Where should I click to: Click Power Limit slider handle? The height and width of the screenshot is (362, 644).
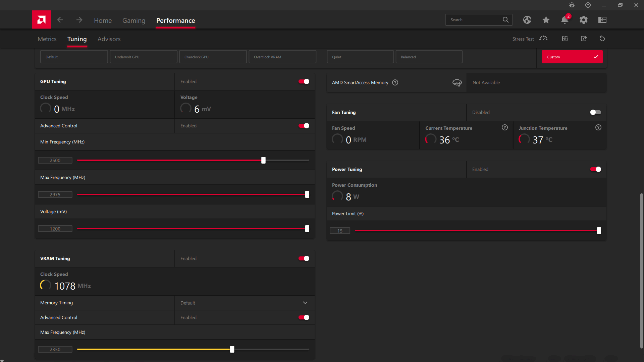tap(599, 231)
